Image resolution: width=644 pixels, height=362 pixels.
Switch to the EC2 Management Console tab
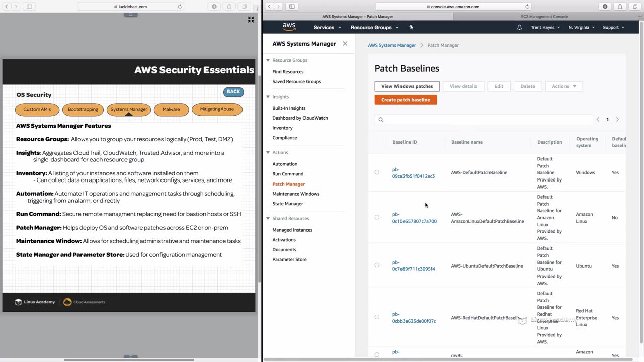pyautogui.click(x=544, y=17)
